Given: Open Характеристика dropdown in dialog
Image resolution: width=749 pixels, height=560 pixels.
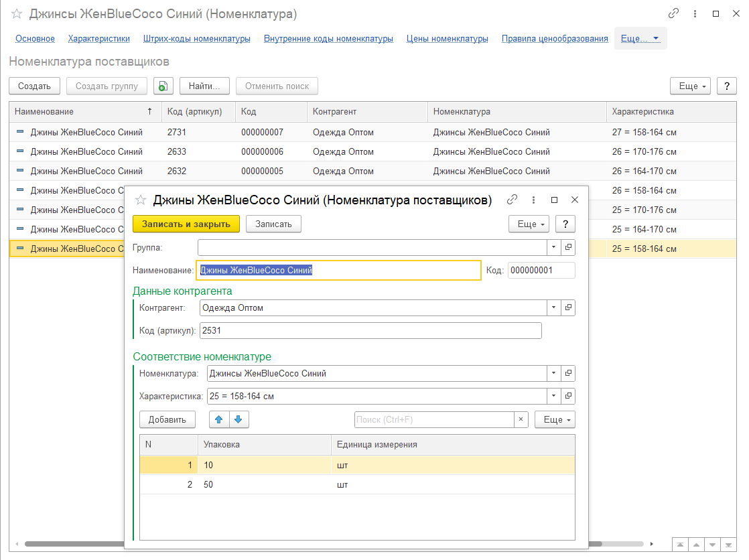Looking at the screenshot, I should tap(553, 396).
